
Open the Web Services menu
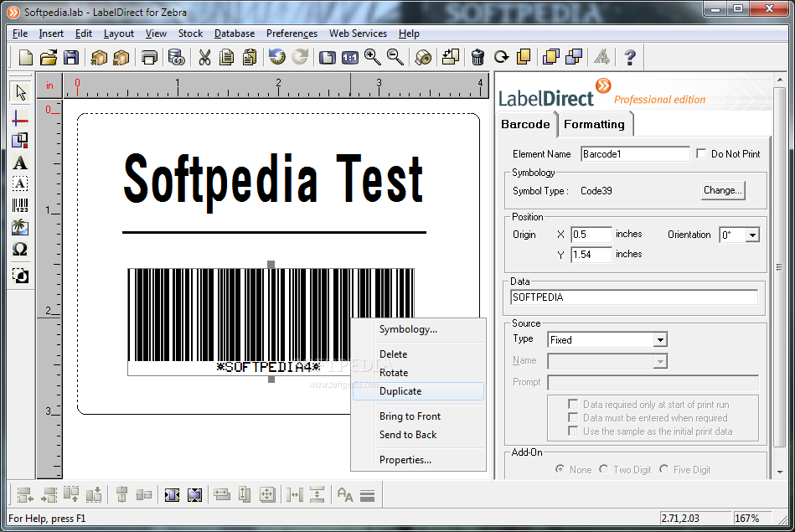(x=358, y=34)
